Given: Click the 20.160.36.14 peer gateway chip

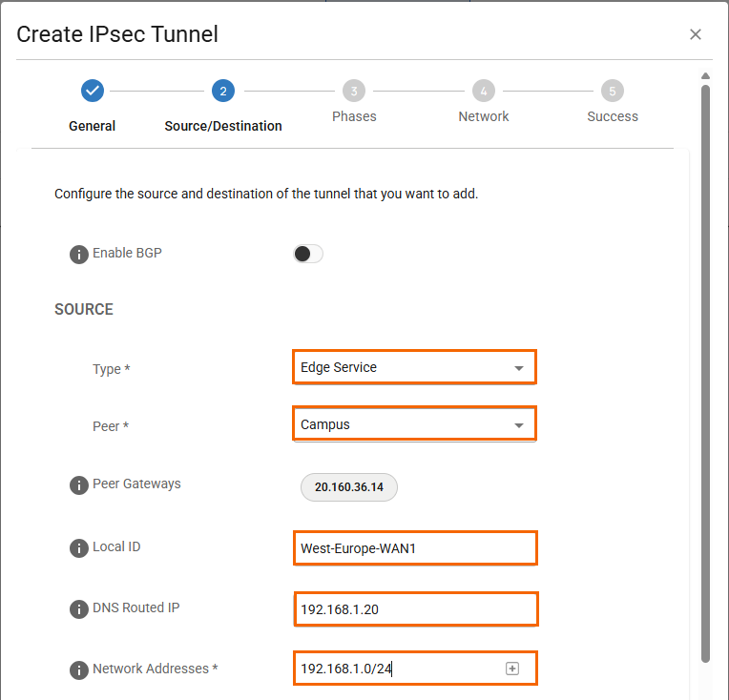Looking at the screenshot, I should click(349, 486).
